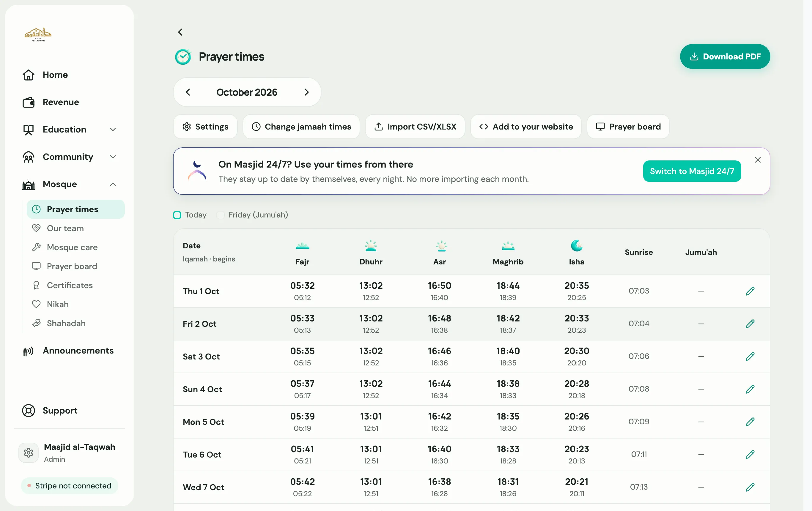Dismiss the Masjid 24/7 banner

[758, 160]
